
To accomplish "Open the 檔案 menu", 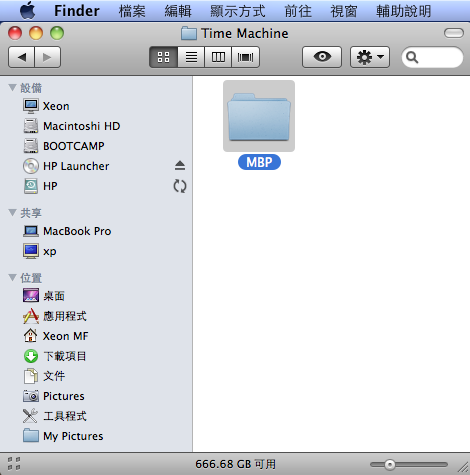I will coord(132,11).
